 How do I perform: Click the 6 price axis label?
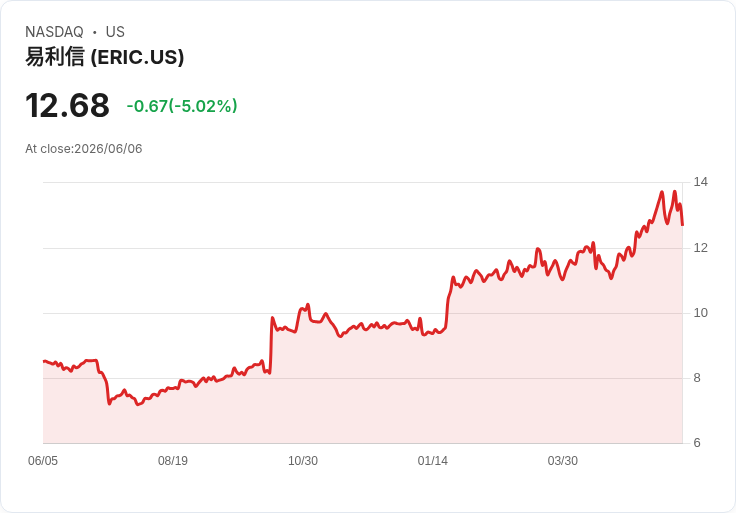pyautogui.click(x=697, y=443)
